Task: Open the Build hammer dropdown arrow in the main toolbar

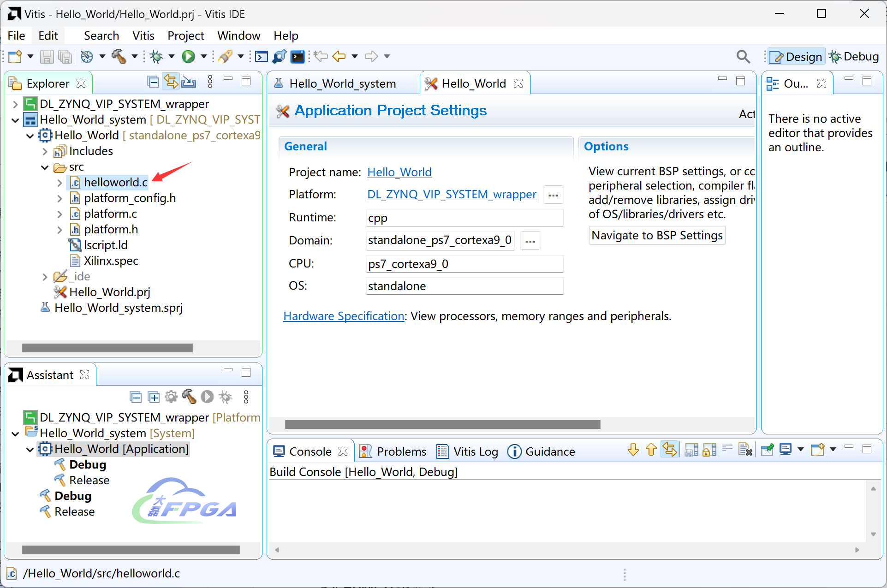Action: [135, 56]
